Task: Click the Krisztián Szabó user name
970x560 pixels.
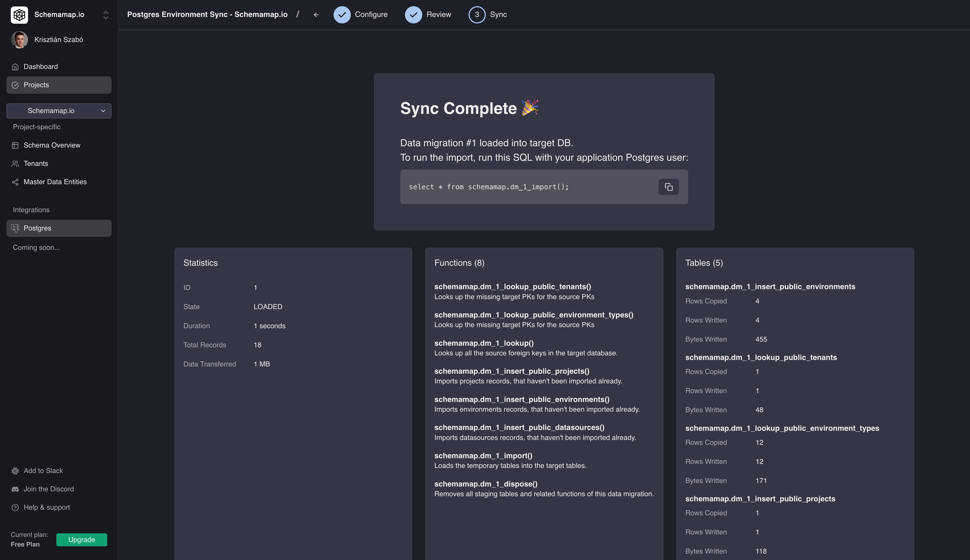Action: 58,40
